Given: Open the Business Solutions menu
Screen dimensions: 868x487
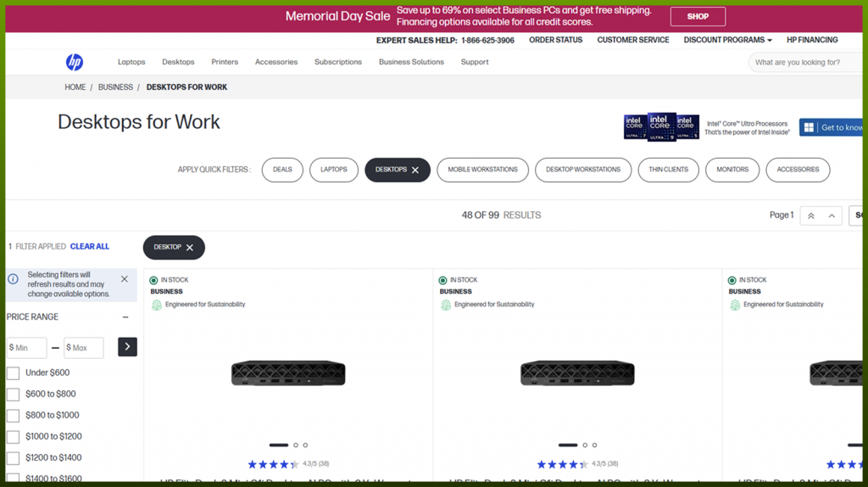Looking at the screenshot, I should point(411,62).
